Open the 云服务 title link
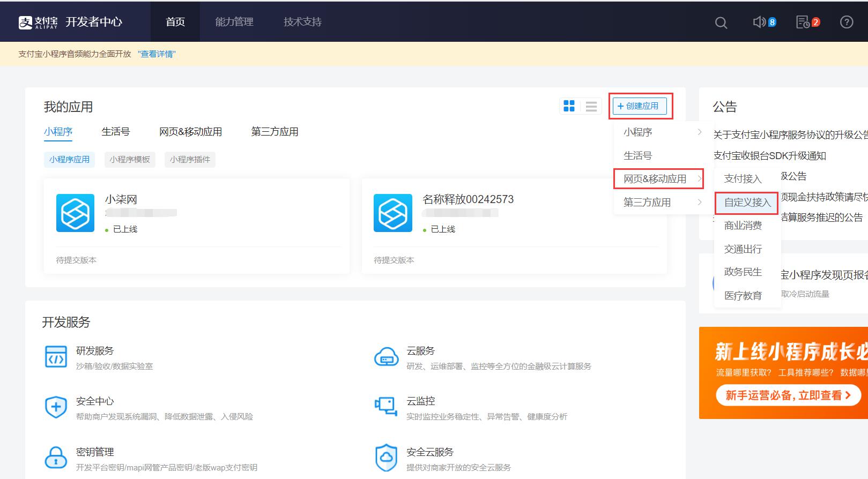The image size is (868, 479). point(421,351)
